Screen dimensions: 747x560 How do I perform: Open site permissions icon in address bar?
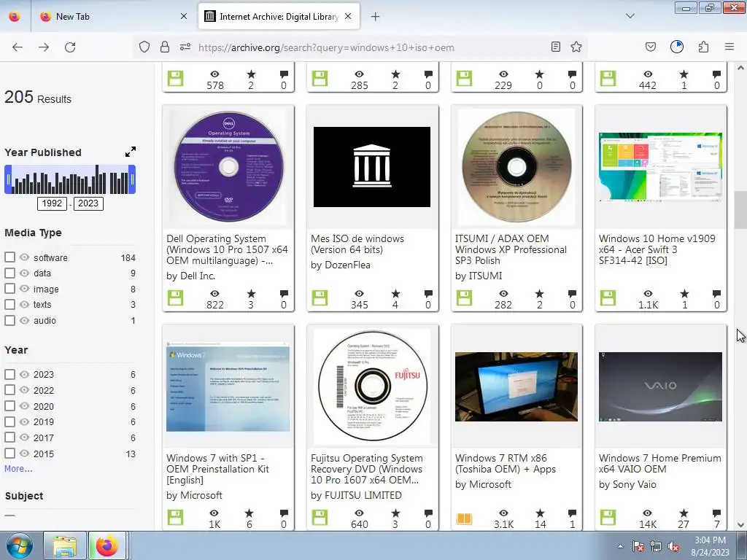[185, 47]
